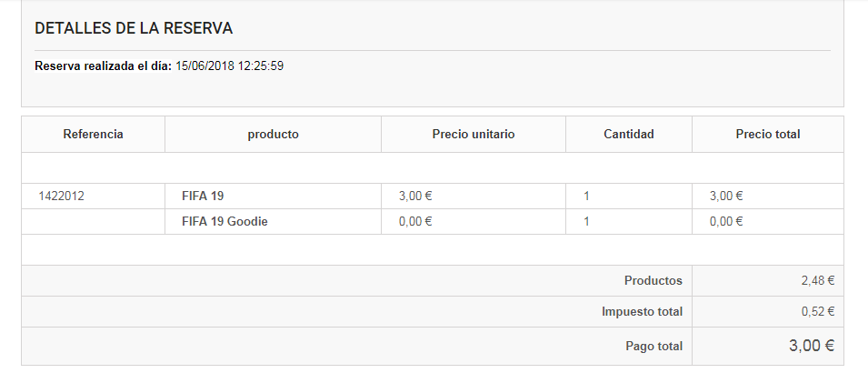Open the FIFA 19 Goodie product name
The height and width of the screenshot is (383, 868).
[224, 221]
